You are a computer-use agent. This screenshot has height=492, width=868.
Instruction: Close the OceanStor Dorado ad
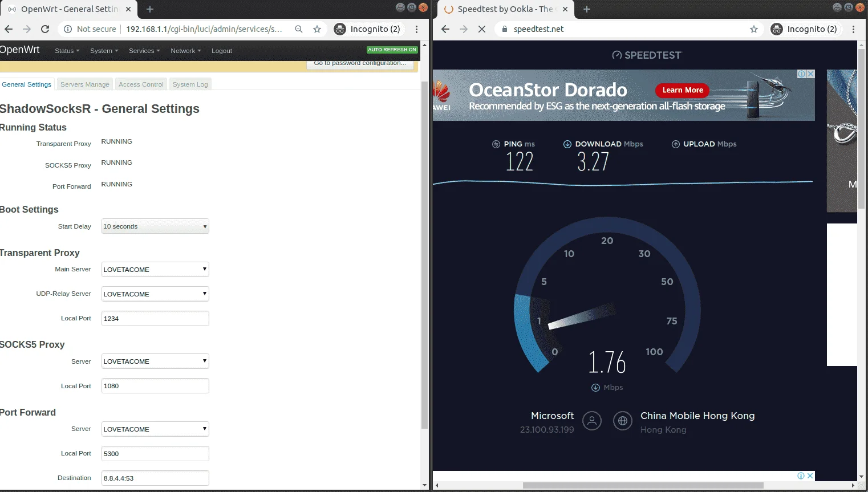point(811,74)
